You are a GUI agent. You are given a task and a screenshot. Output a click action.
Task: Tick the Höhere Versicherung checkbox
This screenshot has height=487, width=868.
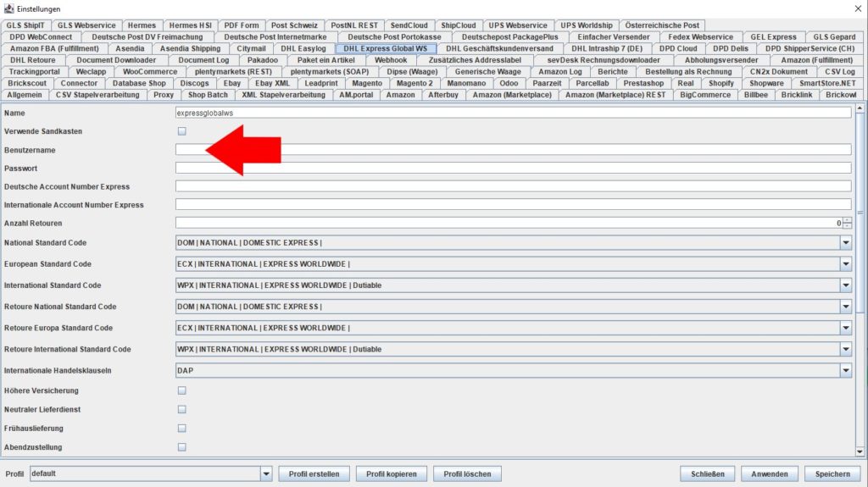click(181, 390)
